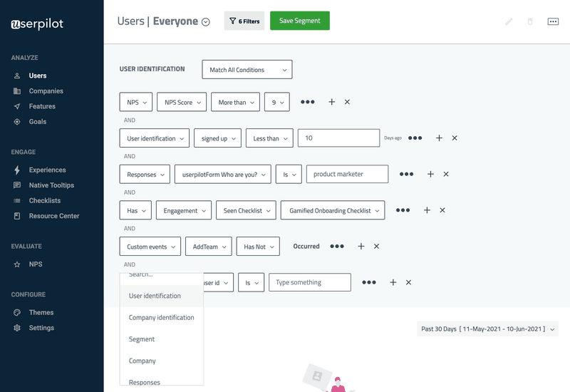570x392 pixels.
Task: Open the Has Not dropdown
Action: point(258,246)
